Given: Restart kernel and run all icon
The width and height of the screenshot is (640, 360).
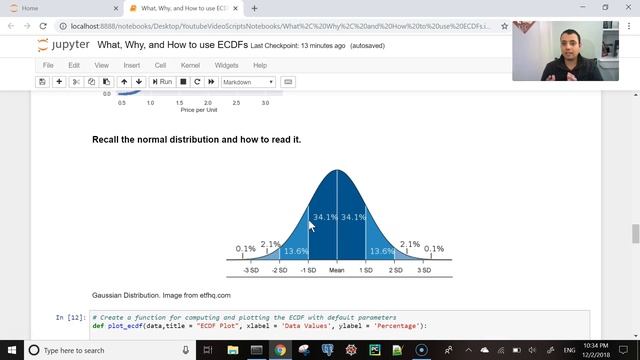Looking at the screenshot, I should [x=211, y=82].
